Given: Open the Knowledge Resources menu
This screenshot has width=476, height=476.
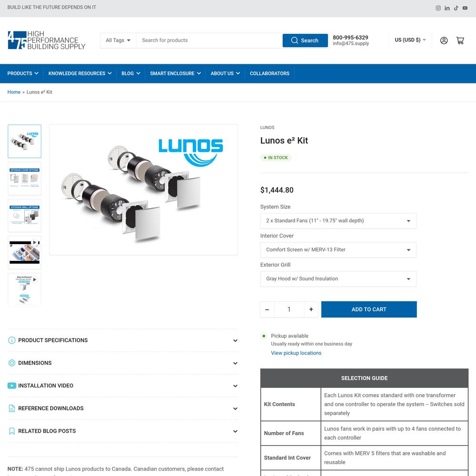Looking at the screenshot, I should click(x=80, y=73).
